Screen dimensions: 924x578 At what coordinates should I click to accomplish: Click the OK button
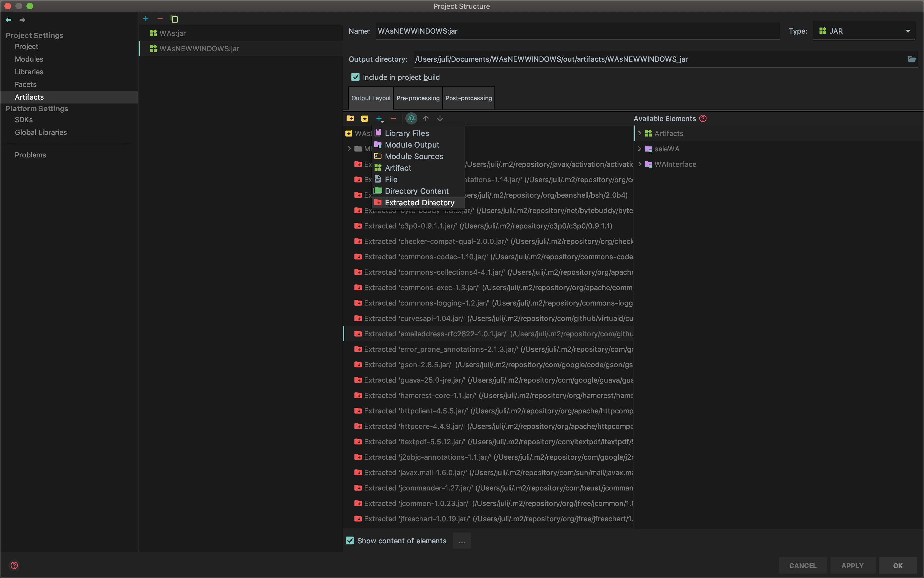898,565
